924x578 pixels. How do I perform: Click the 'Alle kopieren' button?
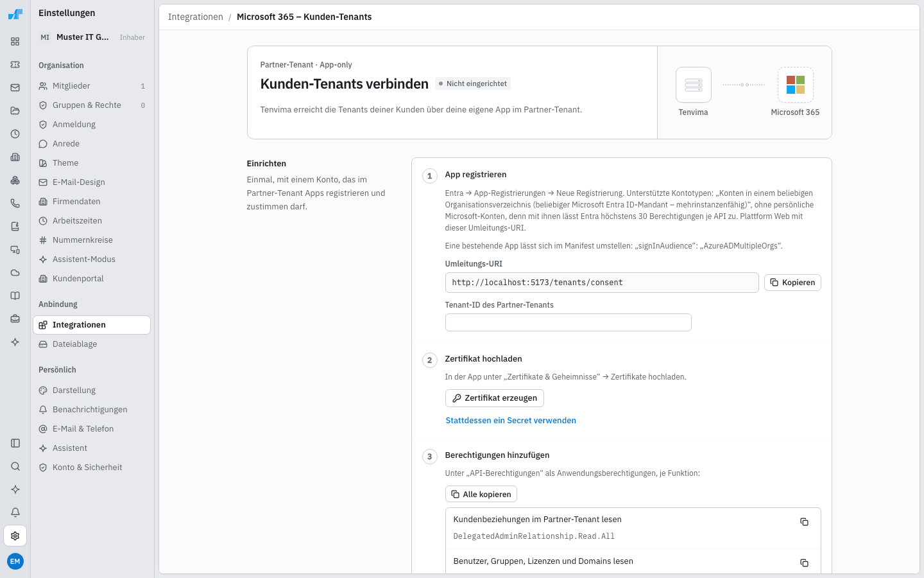tap(481, 494)
